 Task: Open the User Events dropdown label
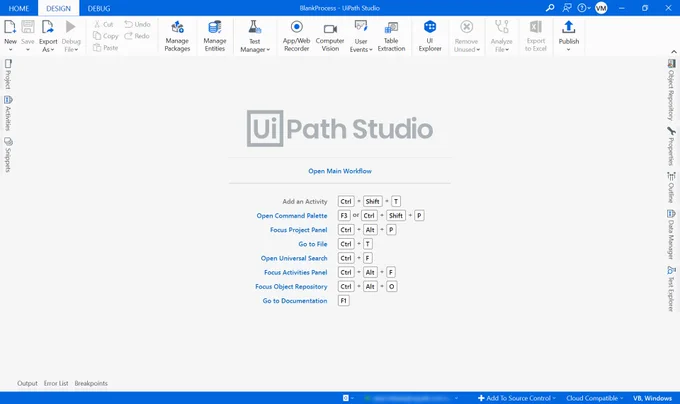(x=361, y=46)
